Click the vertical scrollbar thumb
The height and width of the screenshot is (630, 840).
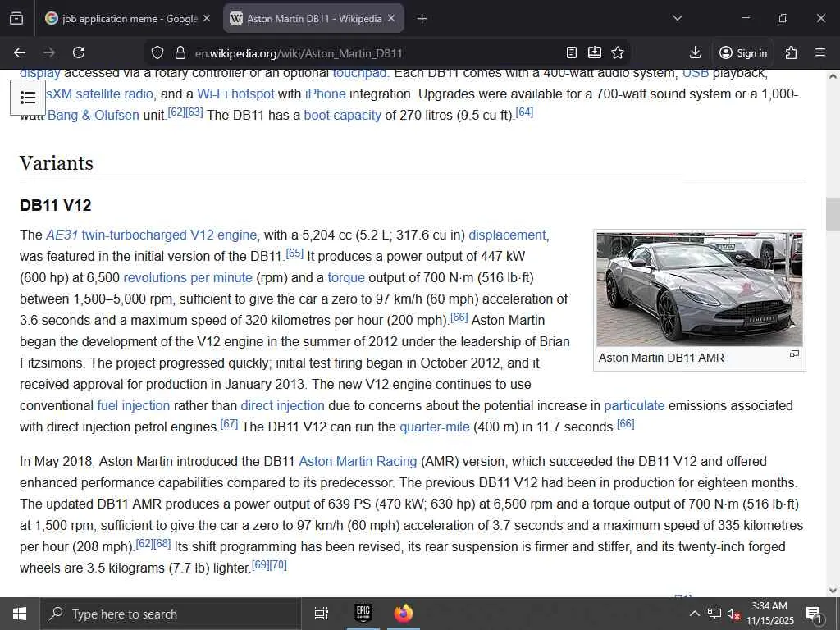click(833, 214)
